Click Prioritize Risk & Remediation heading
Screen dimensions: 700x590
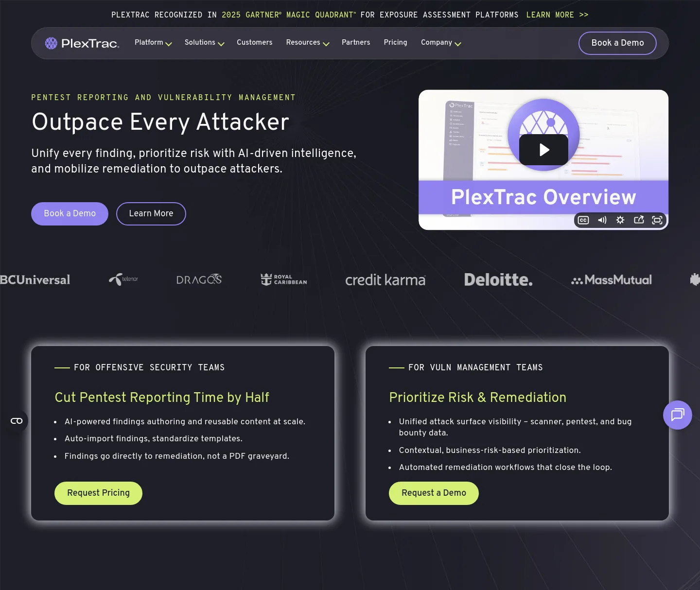pyautogui.click(x=478, y=398)
